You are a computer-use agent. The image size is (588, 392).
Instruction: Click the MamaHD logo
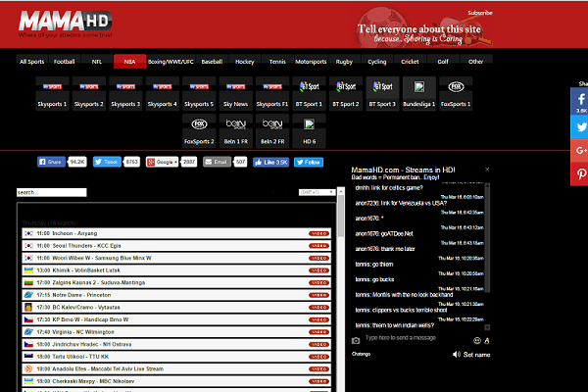coord(66,24)
